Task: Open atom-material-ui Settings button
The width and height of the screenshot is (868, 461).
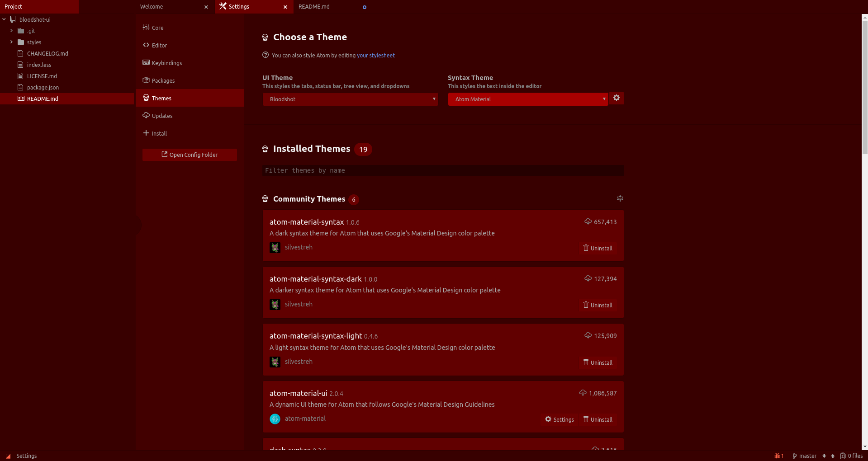Action: [x=560, y=419]
